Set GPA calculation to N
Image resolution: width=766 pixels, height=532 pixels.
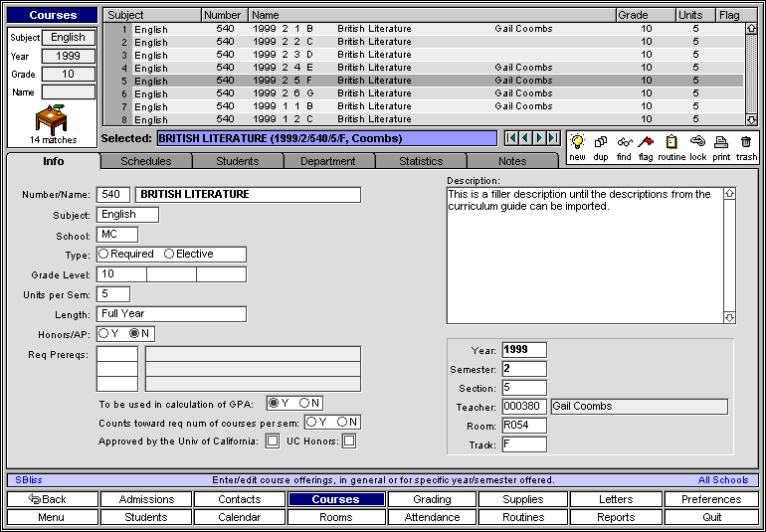click(304, 403)
